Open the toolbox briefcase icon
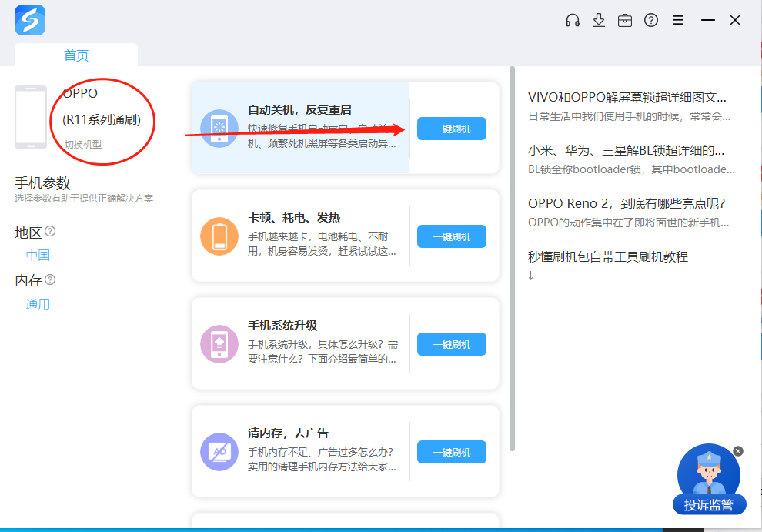Image resolution: width=762 pixels, height=532 pixels. (625, 21)
